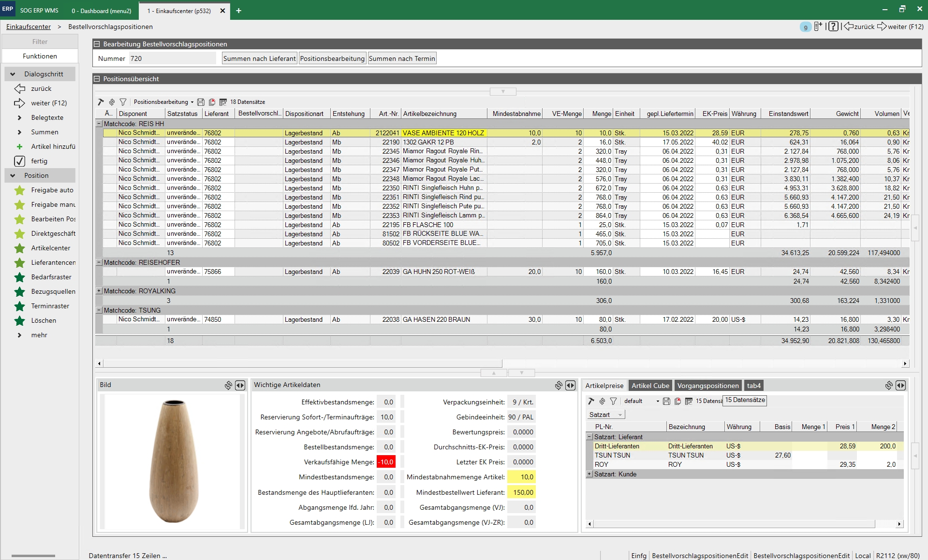Expand the Matchcode ROYALKING group

99,291
